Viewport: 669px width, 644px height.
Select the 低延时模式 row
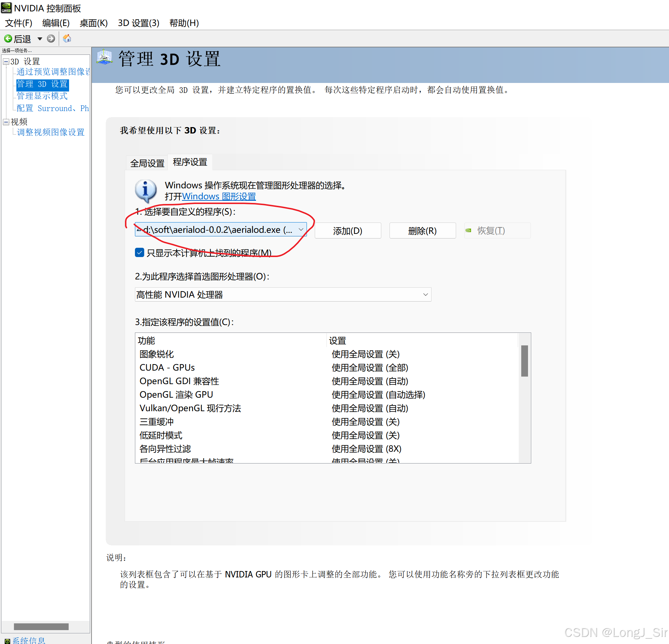(327, 435)
